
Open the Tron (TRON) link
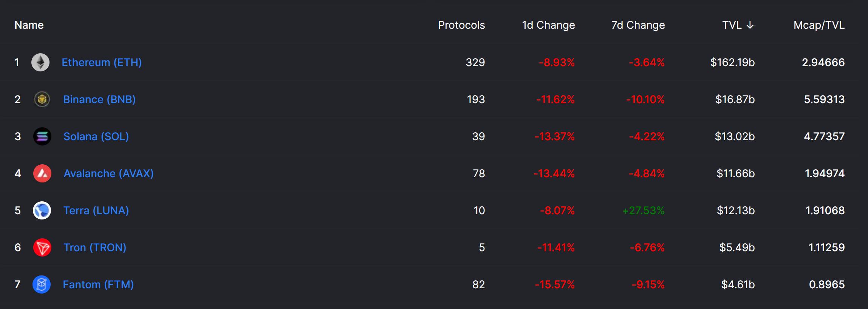click(x=95, y=247)
